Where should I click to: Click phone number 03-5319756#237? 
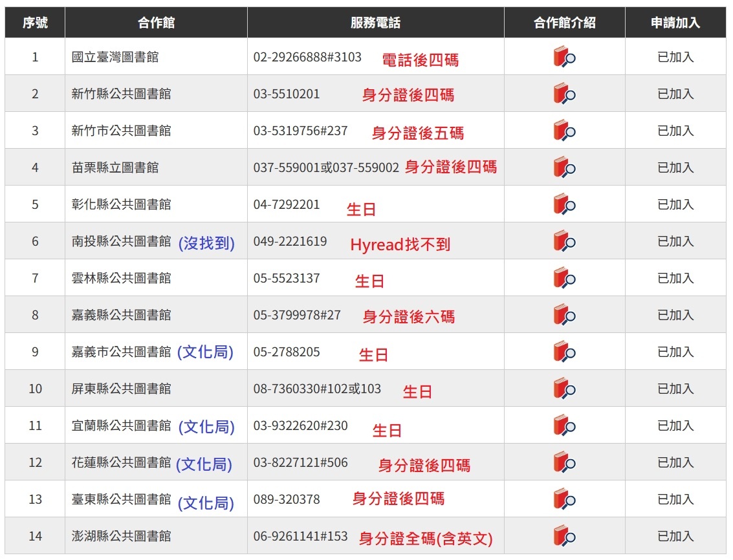pos(301,131)
